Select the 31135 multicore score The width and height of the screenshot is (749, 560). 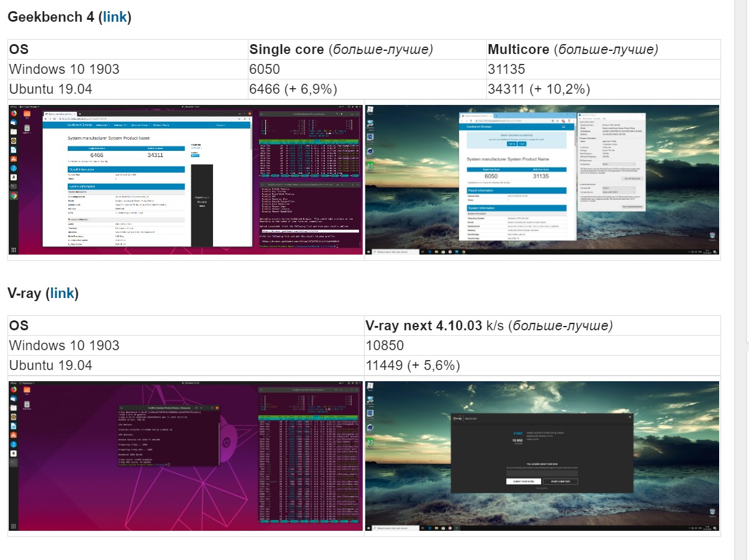point(507,70)
